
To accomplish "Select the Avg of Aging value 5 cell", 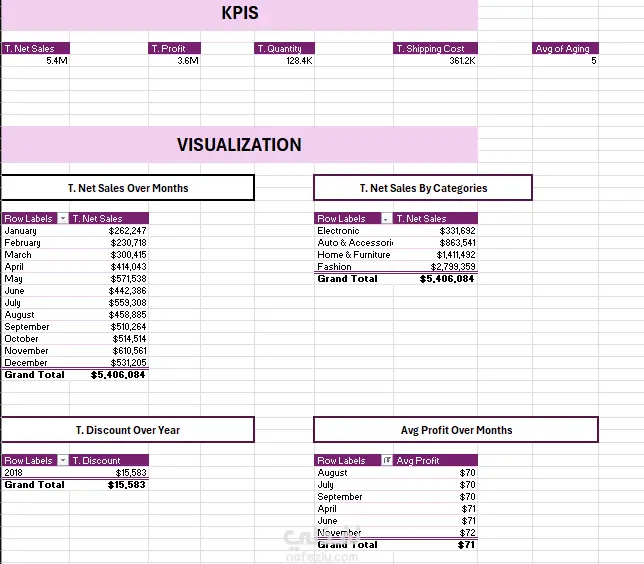I will [566, 60].
